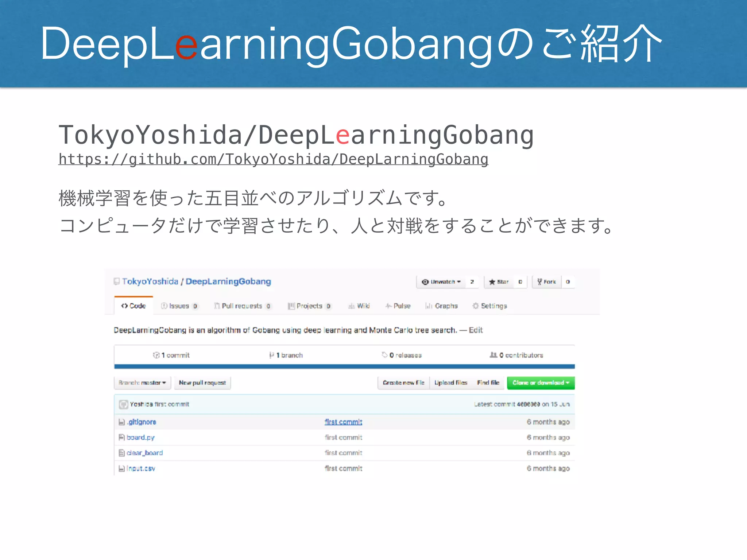Click the star count next to Star
Viewport: 747px width, 560px height.
pos(520,282)
